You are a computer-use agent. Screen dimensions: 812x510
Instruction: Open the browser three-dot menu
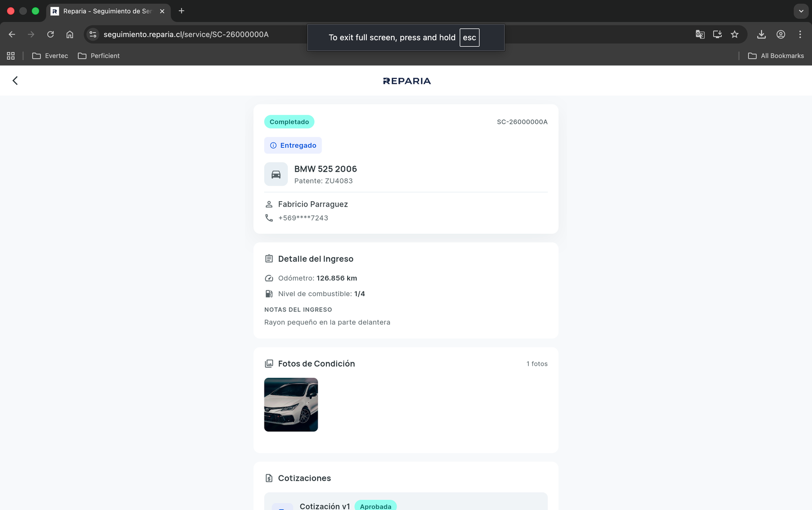tap(800, 34)
